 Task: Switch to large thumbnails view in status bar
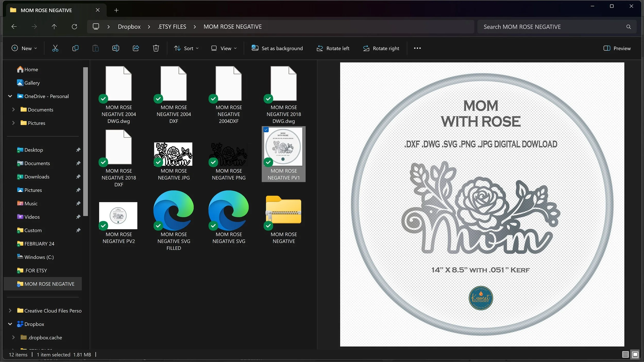click(635, 355)
